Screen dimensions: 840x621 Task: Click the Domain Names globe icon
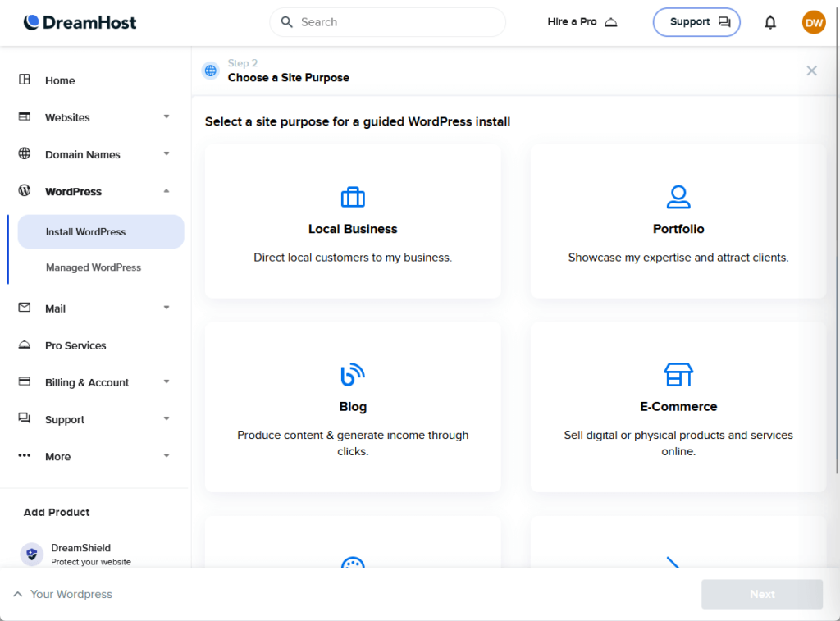[25, 153]
